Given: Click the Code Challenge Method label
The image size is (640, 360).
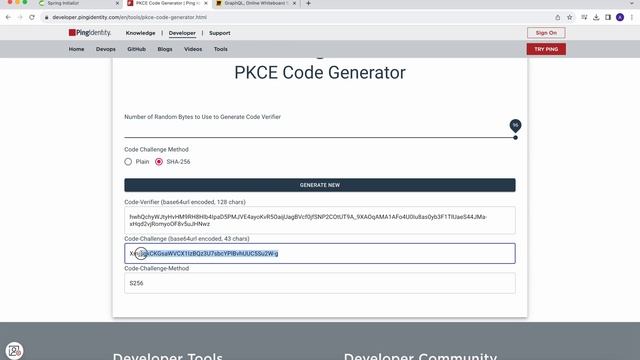Looking at the screenshot, I should pyautogui.click(x=156, y=149).
